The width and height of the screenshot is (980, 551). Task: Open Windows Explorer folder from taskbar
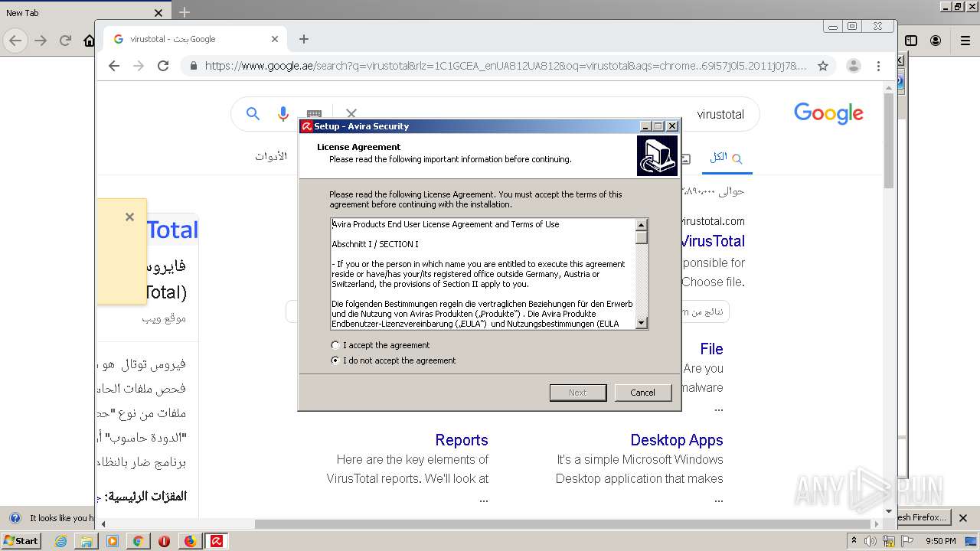87,541
